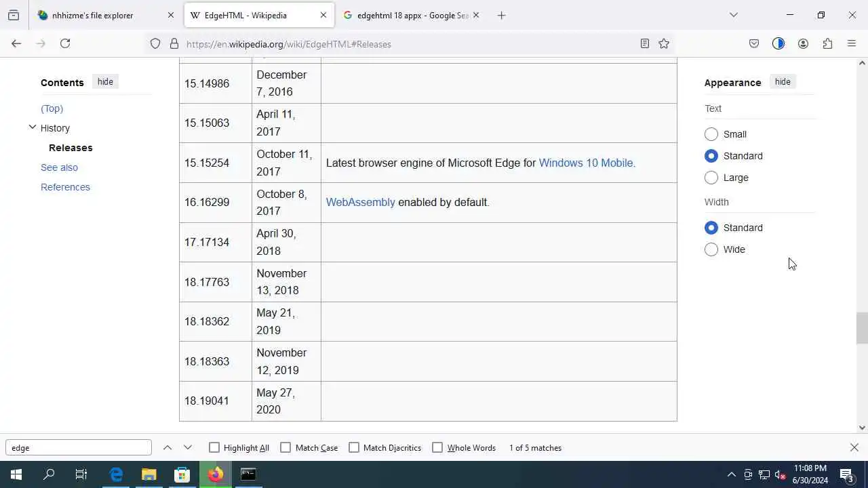The height and width of the screenshot is (488, 868).
Task: Open Firefox tab overview icon
Action: click(14, 15)
